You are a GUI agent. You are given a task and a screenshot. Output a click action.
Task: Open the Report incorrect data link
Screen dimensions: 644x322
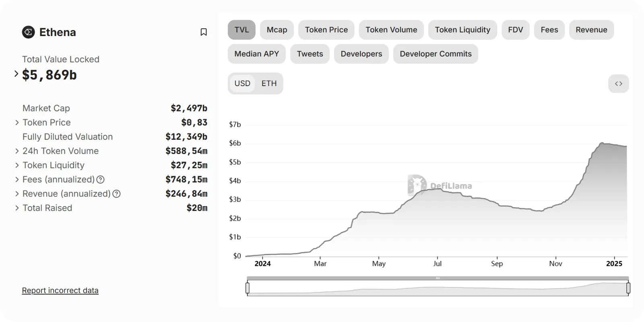pyautogui.click(x=60, y=290)
